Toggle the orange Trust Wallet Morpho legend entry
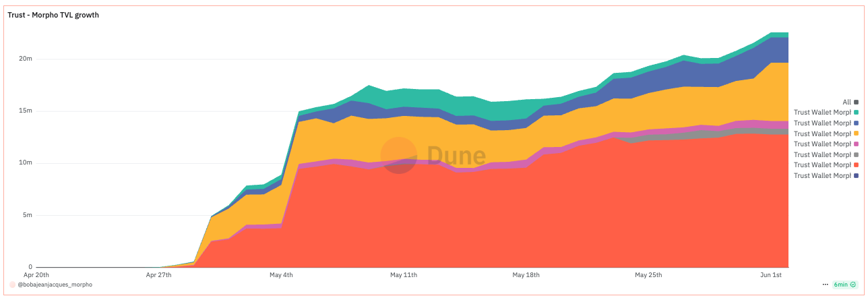 [826, 134]
